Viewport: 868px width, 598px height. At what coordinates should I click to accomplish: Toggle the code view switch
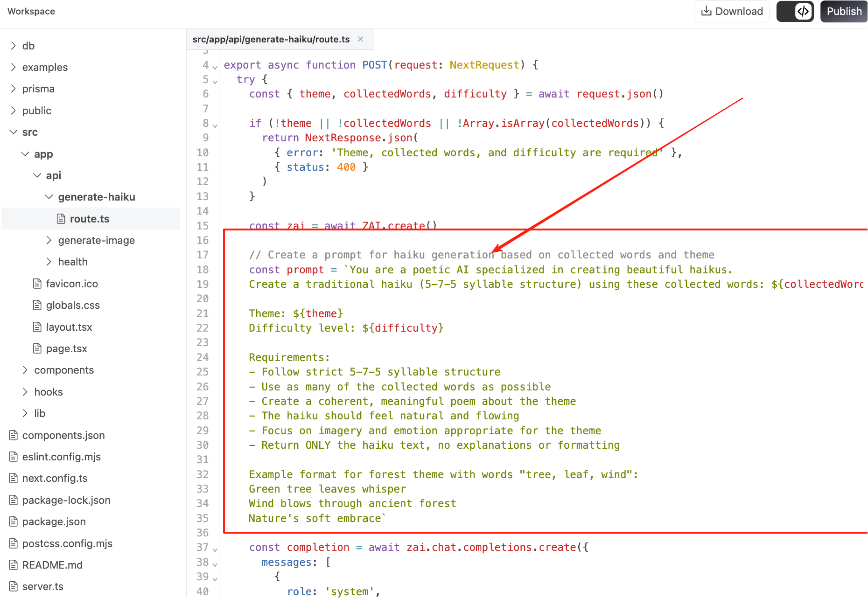pyautogui.click(x=795, y=12)
